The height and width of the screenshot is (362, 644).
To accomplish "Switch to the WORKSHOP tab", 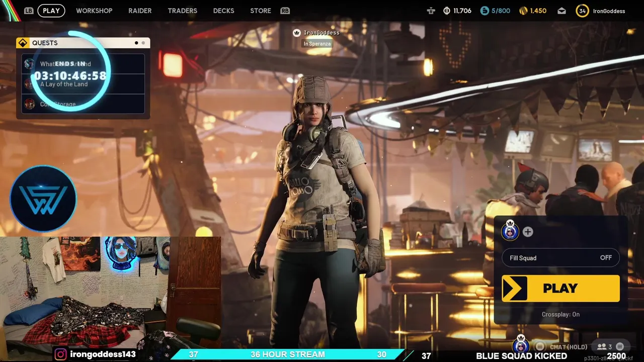I will (94, 11).
